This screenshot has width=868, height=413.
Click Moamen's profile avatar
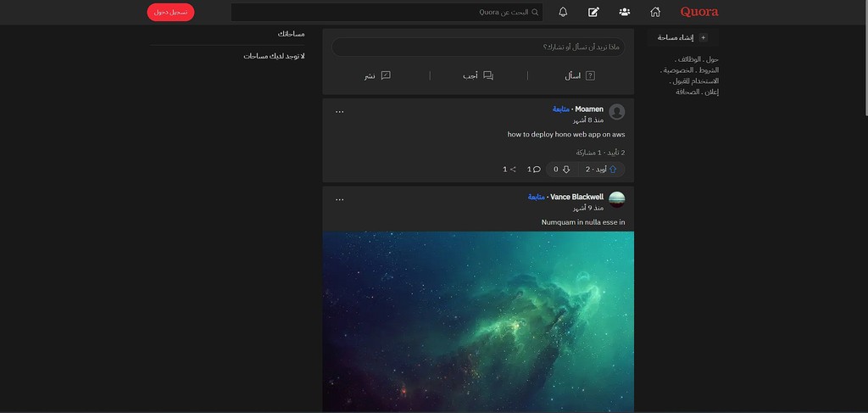coord(617,112)
